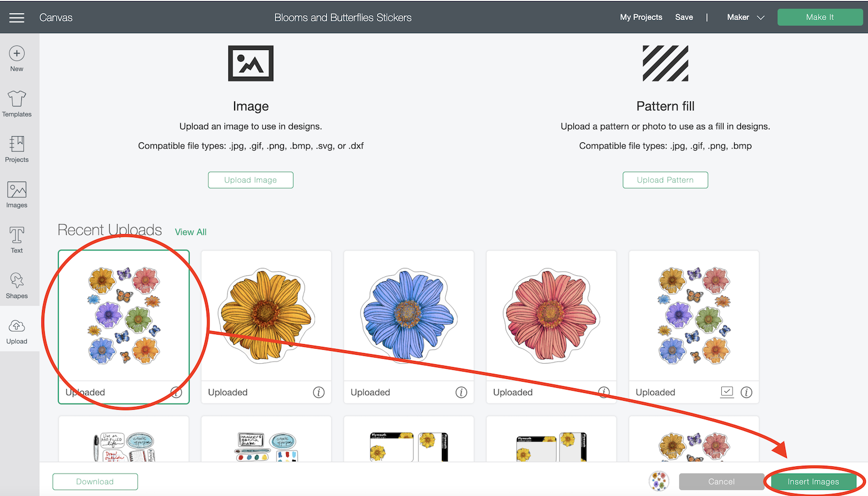Open the Shapes panel
Viewport: 868px width, 496px height.
(x=17, y=285)
